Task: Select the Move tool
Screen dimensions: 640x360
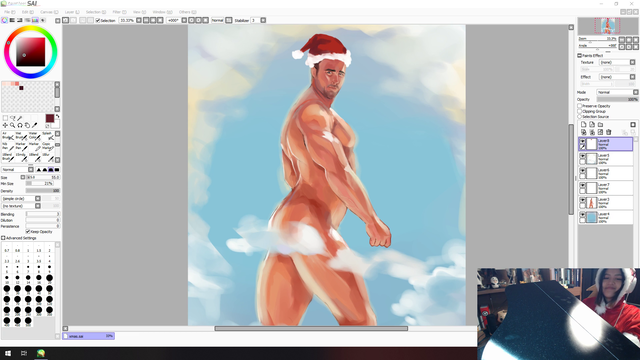Action: point(5,125)
